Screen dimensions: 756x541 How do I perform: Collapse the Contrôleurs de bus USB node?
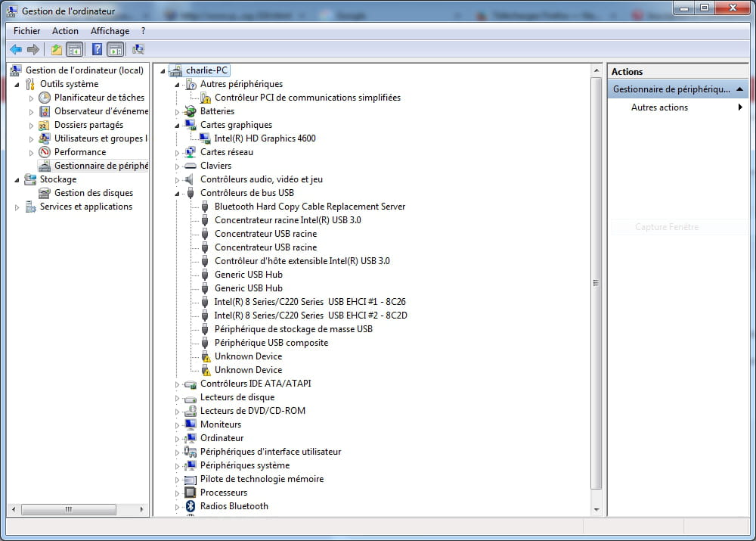178,194
